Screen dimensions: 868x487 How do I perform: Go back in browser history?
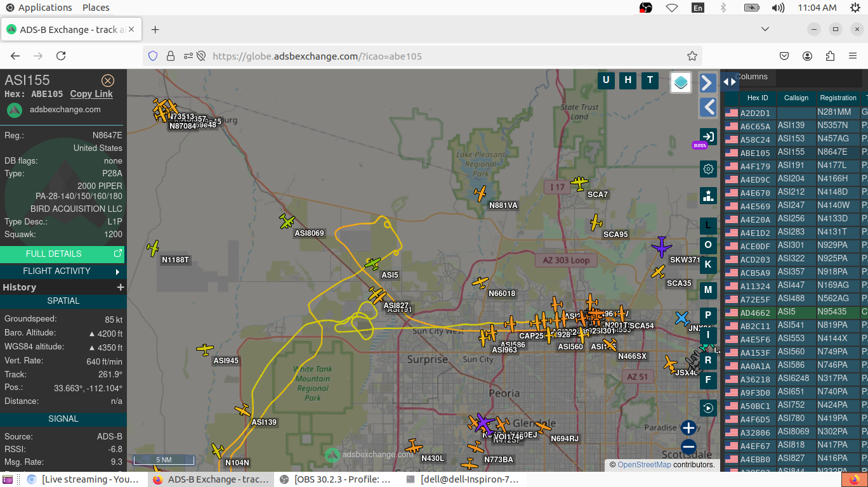pyautogui.click(x=15, y=56)
